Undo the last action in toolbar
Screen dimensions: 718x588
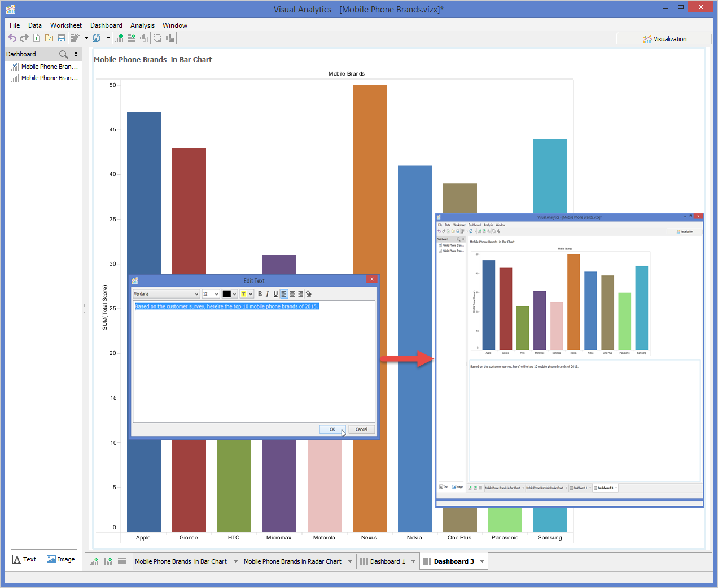12,38
